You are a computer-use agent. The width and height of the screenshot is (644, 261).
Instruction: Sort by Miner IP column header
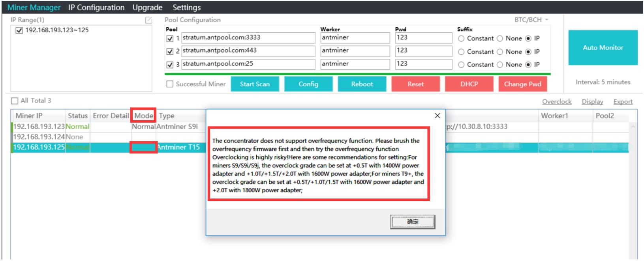tap(39, 116)
